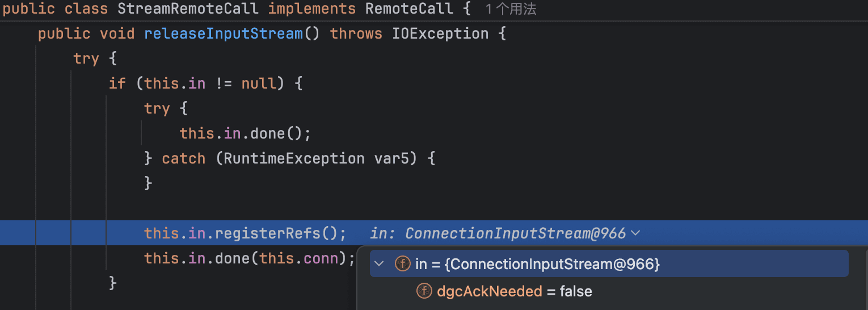Click the null keyword in the if condition
The width and height of the screenshot is (868, 310).
pyautogui.click(x=259, y=83)
